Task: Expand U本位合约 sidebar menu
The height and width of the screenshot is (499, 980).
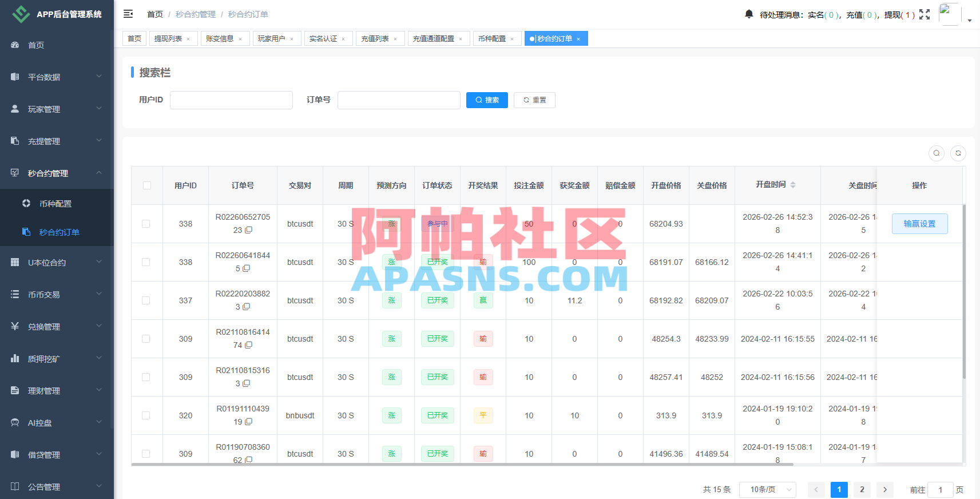Action: click(x=57, y=262)
